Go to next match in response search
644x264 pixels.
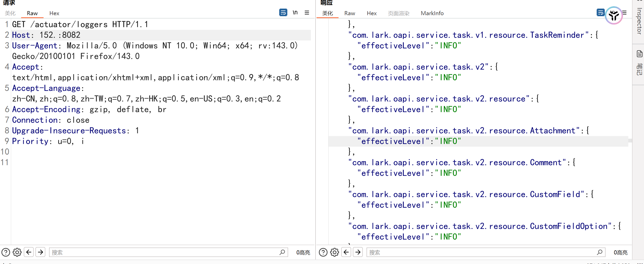[358, 252]
